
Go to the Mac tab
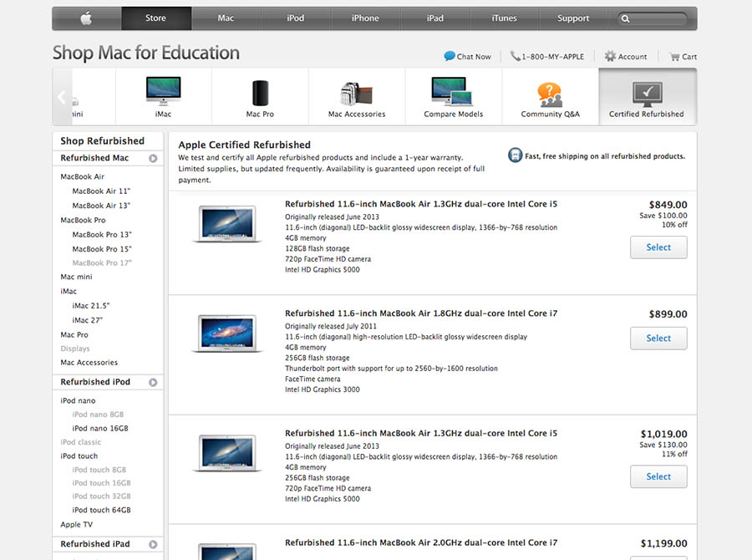(226, 18)
